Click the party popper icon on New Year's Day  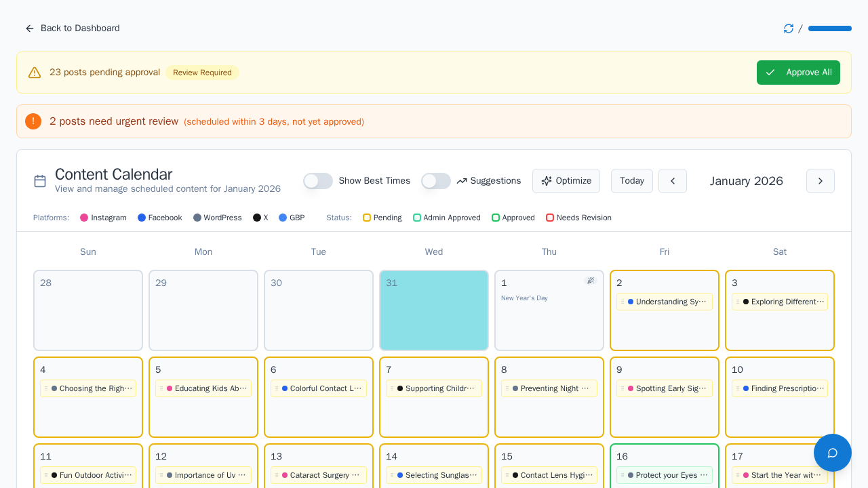(591, 280)
